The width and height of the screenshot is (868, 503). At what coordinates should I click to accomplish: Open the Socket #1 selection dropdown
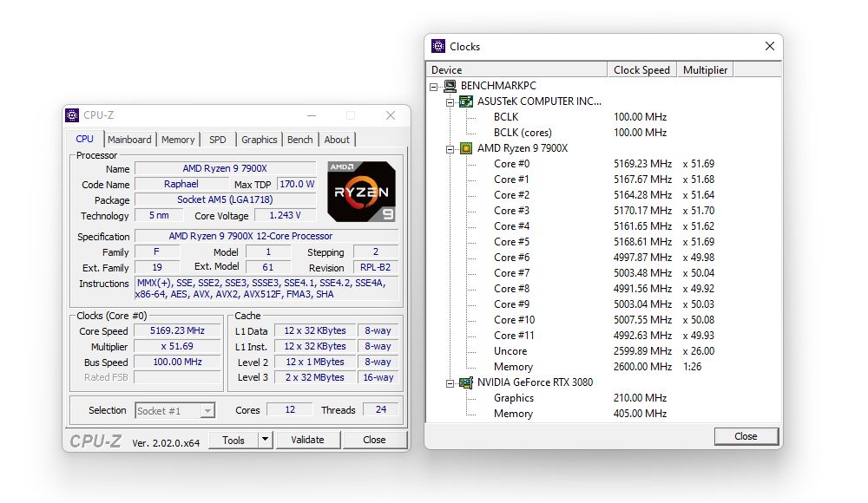207,410
